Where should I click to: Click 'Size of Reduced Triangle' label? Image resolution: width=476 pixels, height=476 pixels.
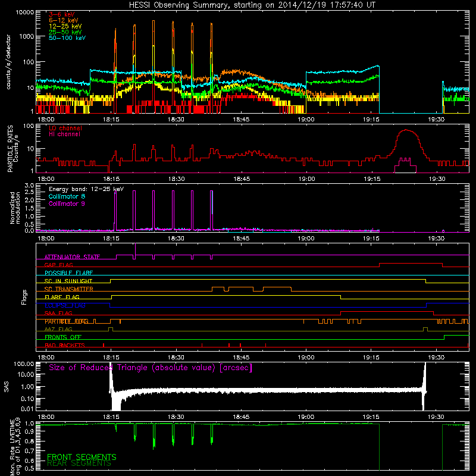click(151, 368)
